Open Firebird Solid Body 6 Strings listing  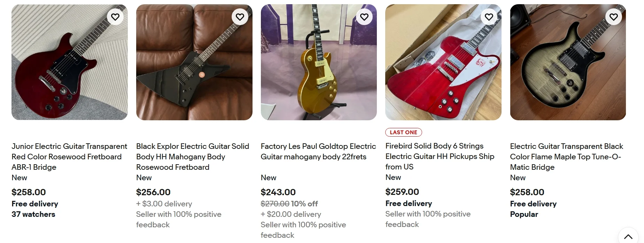pyautogui.click(x=440, y=156)
